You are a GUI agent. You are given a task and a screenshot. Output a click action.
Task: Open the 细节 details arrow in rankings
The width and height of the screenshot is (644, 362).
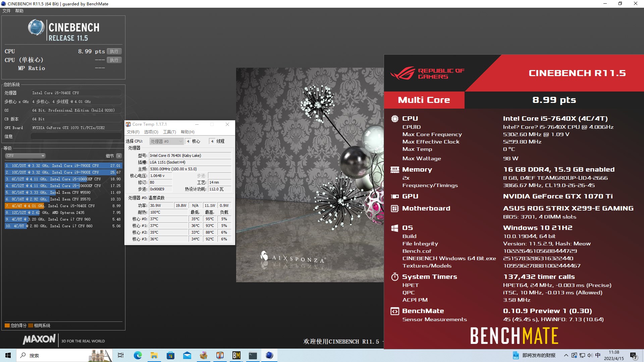click(119, 156)
